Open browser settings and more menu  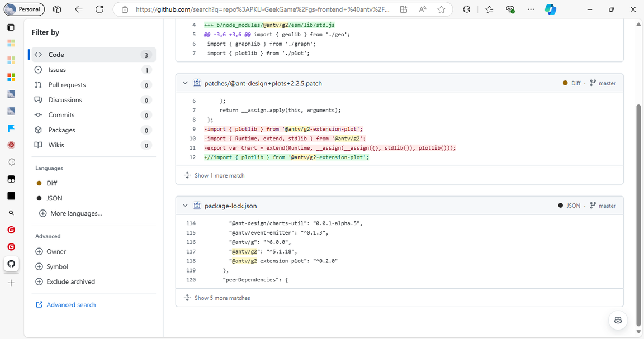[x=531, y=9]
